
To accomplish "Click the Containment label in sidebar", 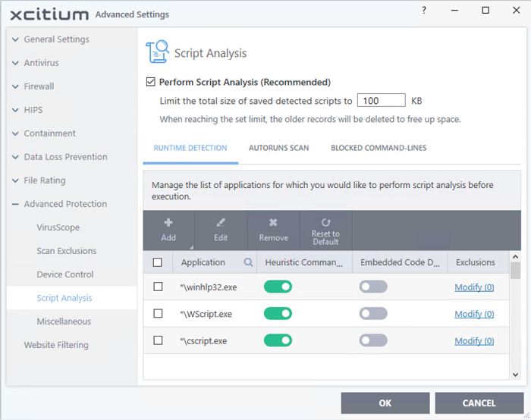I will pos(50,133).
